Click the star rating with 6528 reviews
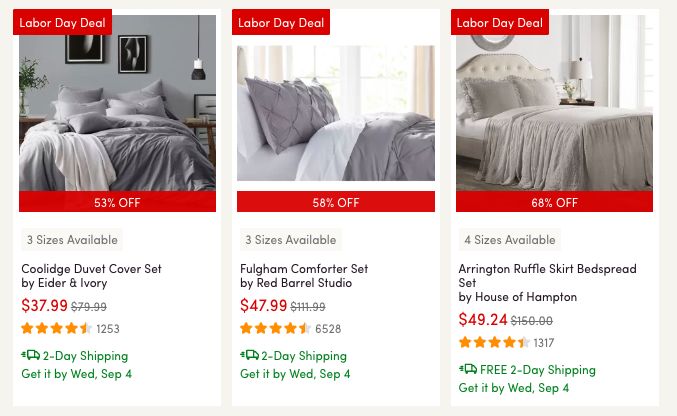The width and height of the screenshot is (677, 416). (x=276, y=328)
